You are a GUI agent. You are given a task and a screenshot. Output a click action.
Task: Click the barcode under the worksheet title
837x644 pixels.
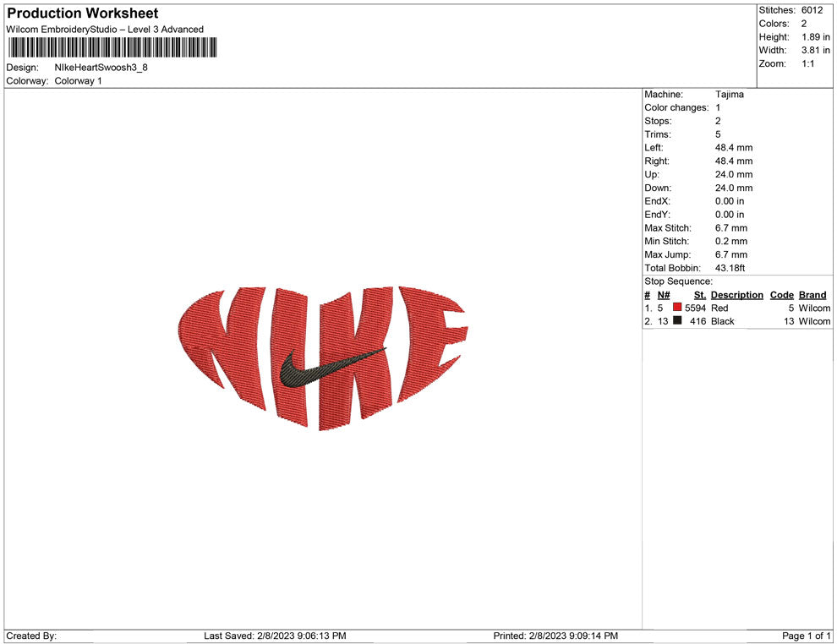pos(112,47)
